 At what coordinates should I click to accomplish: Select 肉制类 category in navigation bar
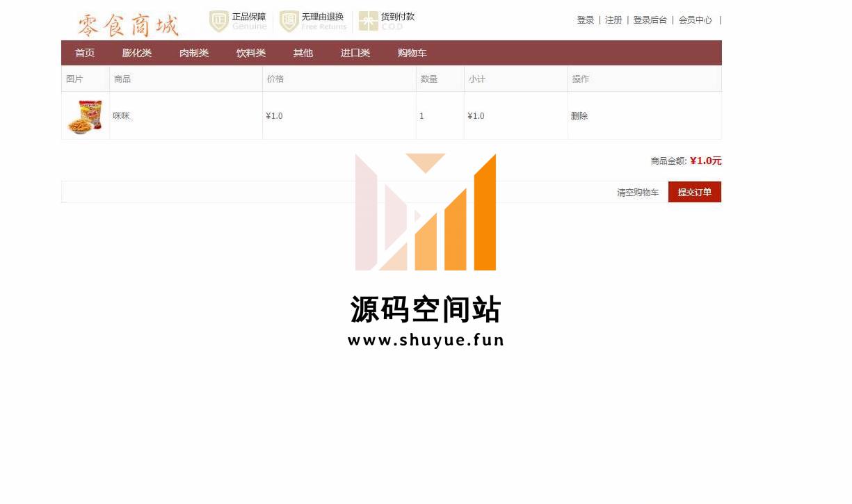pyautogui.click(x=194, y=53)
